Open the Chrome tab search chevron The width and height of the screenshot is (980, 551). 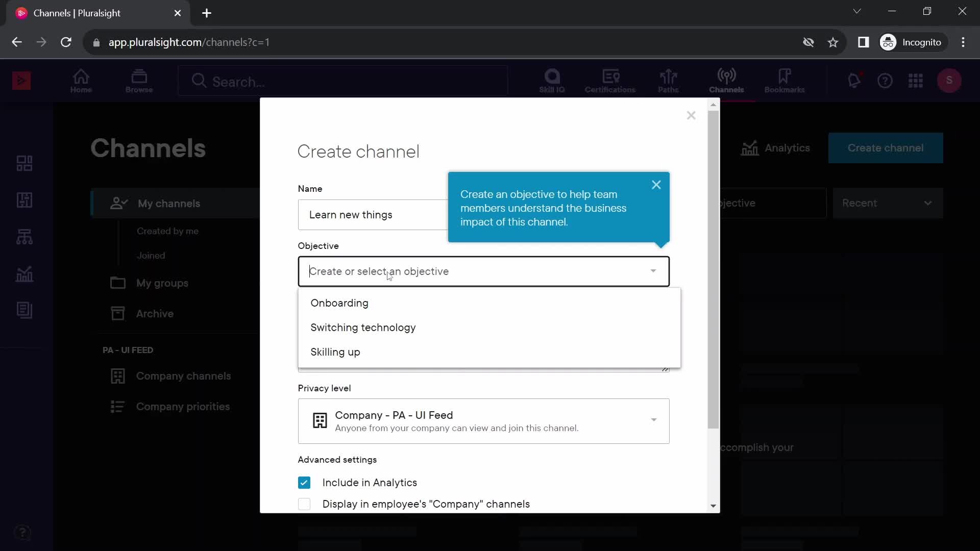857,11
